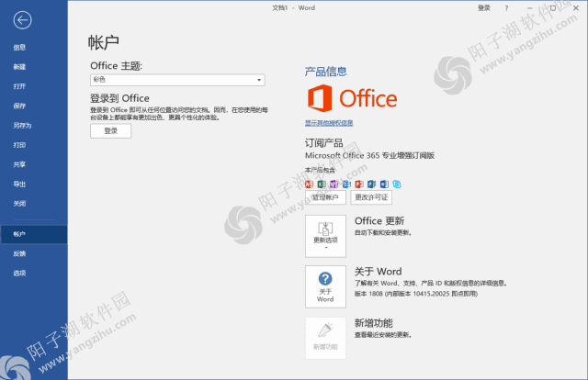Image resolution: width=588 pixels, height=380 pixels.
Task: Open 共享 in the sidebar
Action: (x=19, y=164)
